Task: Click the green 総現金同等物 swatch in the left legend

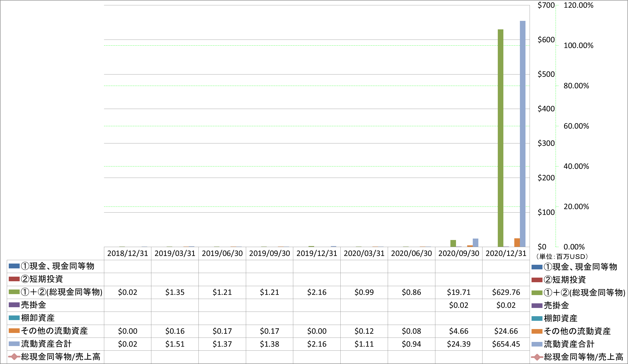Action: click(14, 292)
